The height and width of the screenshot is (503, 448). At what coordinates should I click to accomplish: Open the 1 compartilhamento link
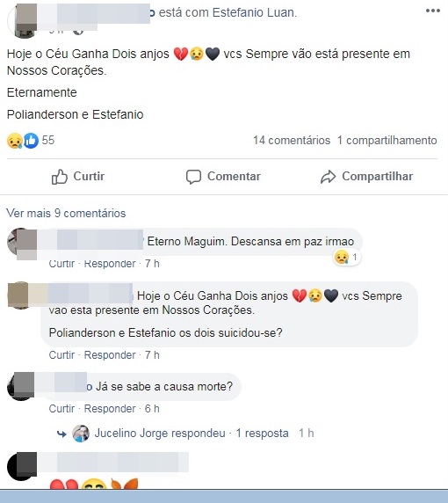(x=387, y=141)
